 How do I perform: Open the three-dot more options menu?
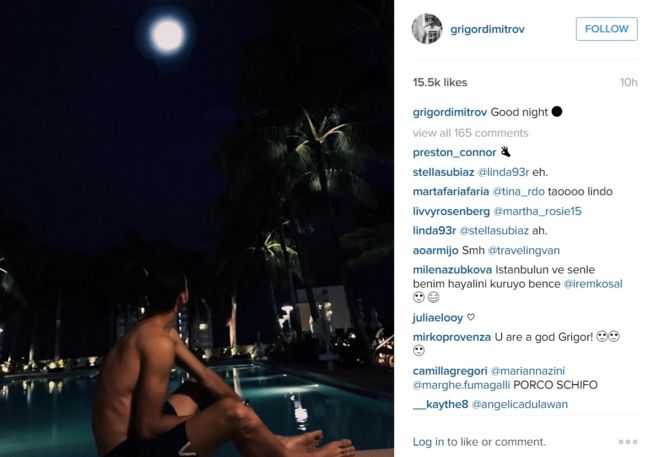(627, 442)
